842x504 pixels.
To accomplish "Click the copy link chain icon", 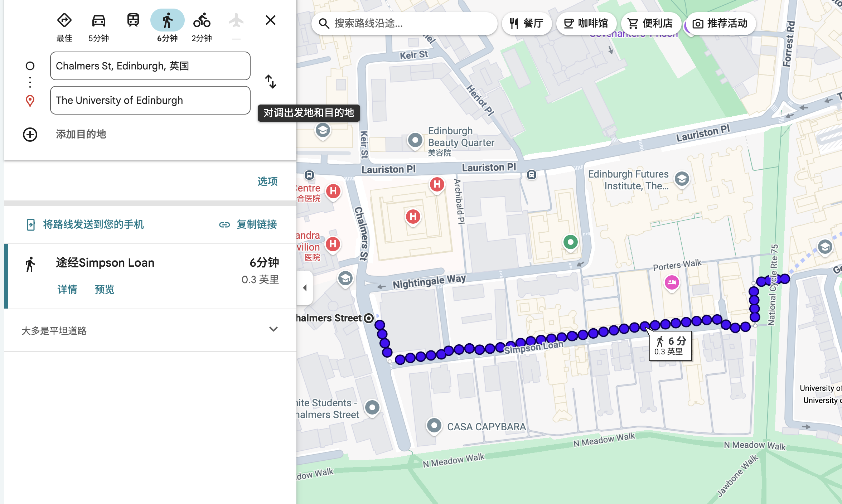I will [224, 225].
